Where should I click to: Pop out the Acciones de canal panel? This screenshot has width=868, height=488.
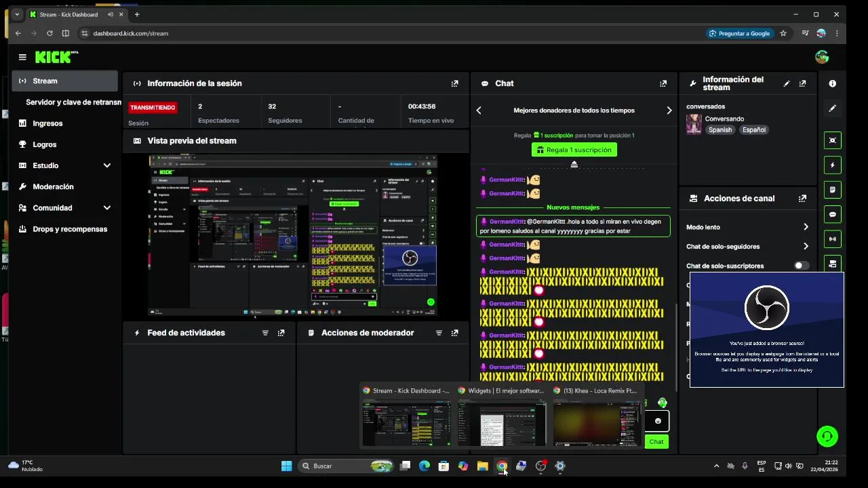803,199
